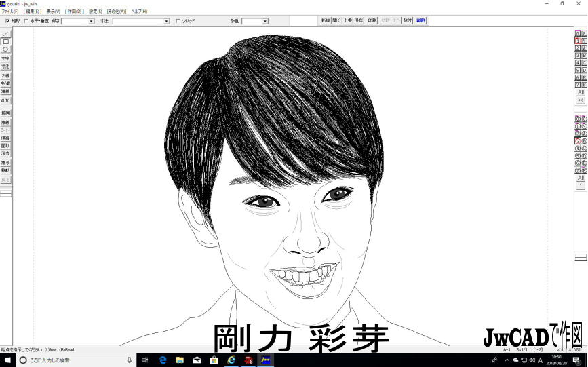The image size is (588, 367).
Task: Click 開く open file toolbar button
Action: [336, 20]
